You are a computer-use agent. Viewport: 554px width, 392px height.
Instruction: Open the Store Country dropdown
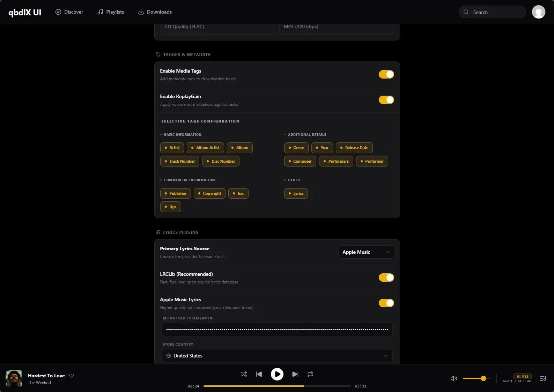click(x=277, y=356)
